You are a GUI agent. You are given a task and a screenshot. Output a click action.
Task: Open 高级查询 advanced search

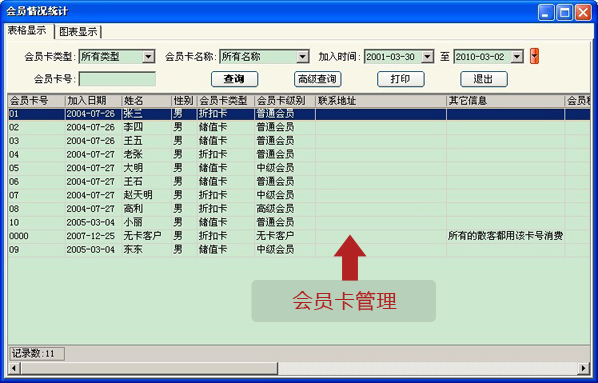click(x=317, y=79)
